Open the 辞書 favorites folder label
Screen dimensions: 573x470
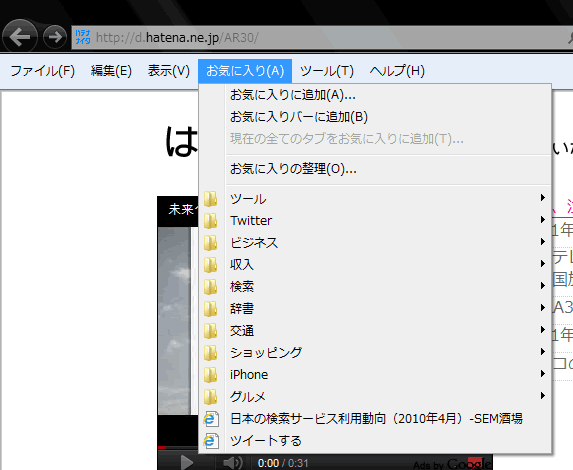tap(242, 309)
